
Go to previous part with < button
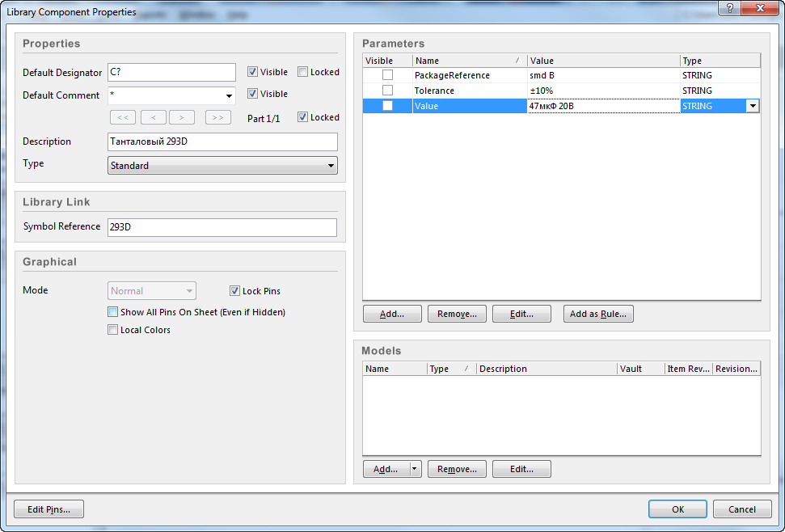point(153,117)
